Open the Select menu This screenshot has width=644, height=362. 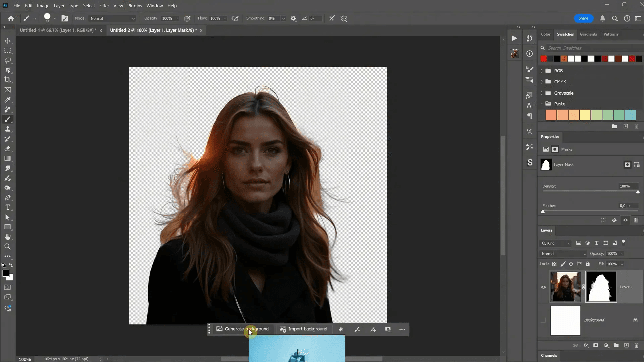tap(89, 6)
